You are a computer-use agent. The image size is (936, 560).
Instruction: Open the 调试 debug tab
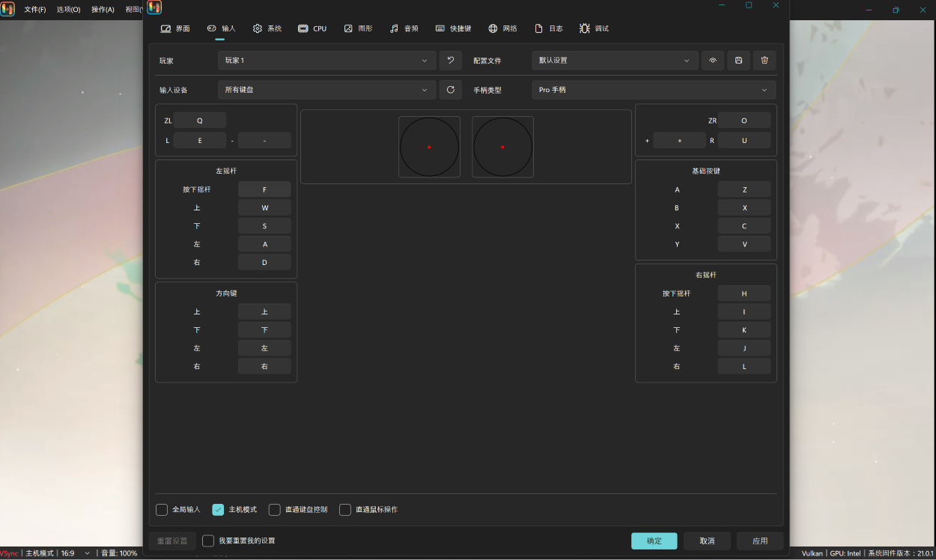pos(594,28)
